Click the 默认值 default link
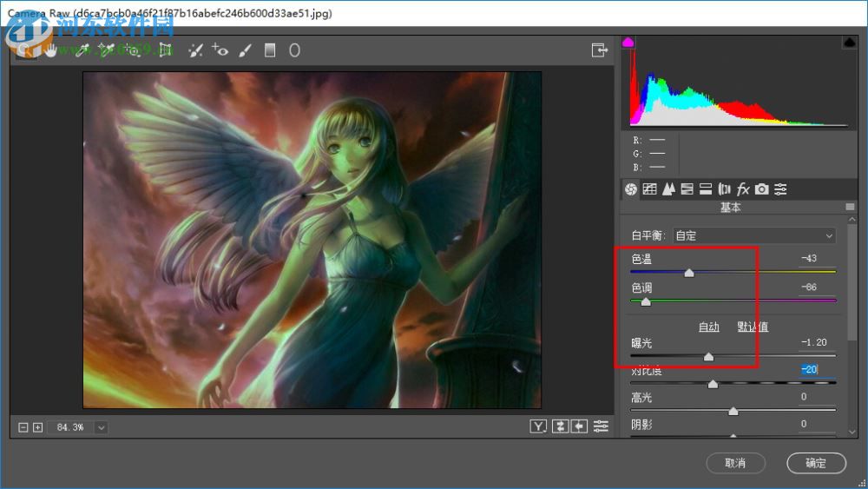Screen dimensions: 868x489 [753, 327]
